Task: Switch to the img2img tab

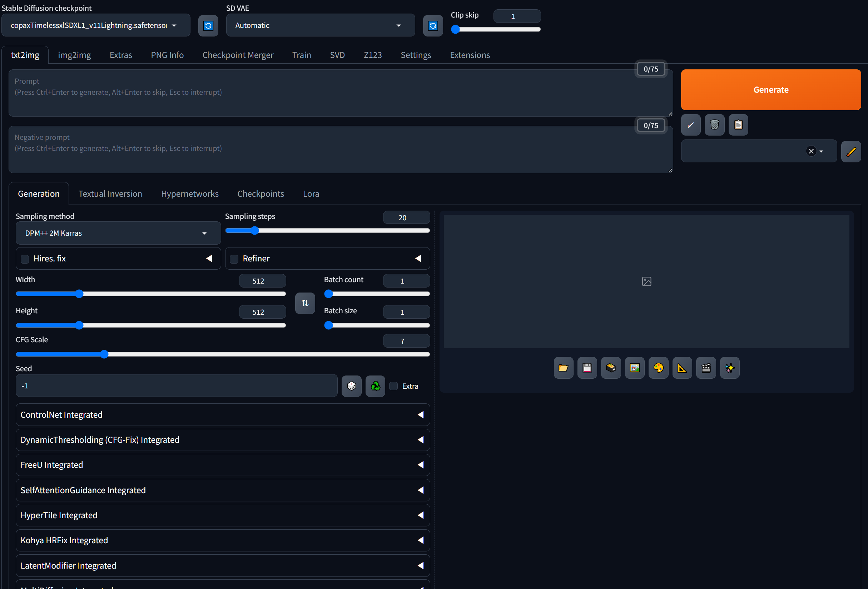Action: [74, 55]
